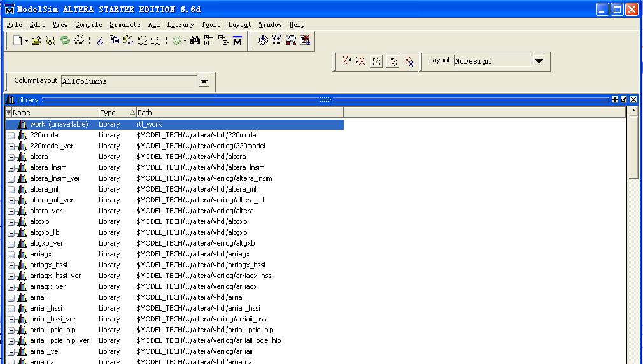Click the green circular toolbar icon
Image resolution: width=643 pixels, height=364 pixels.
point(177,40)
